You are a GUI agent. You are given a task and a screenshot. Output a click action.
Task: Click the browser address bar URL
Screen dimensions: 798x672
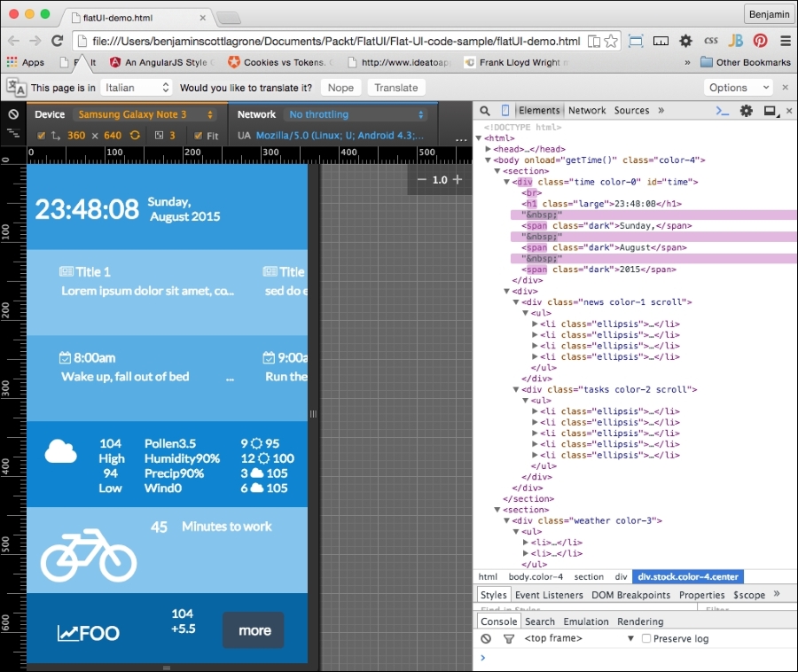pos(328,41)
